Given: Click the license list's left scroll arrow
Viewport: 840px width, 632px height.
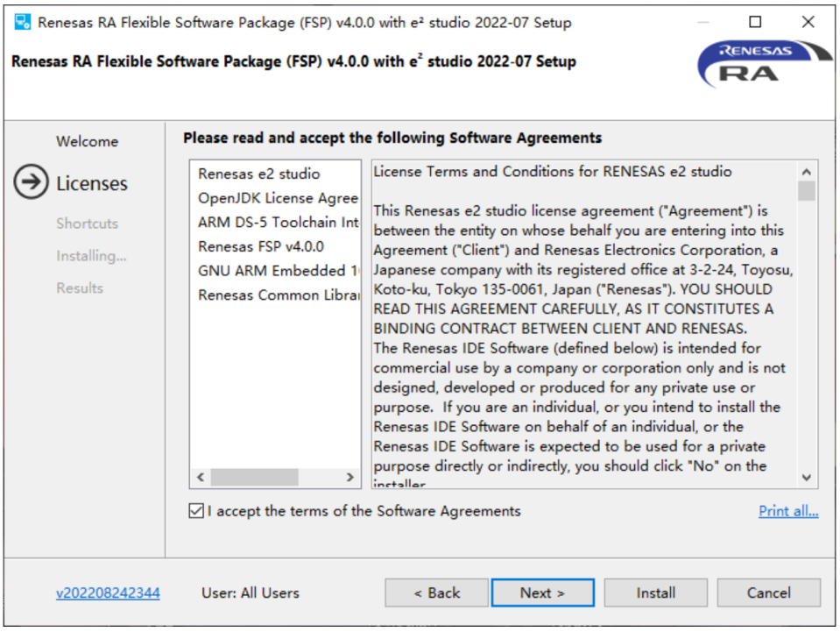Looking at the screenshot, I should (201, 477).
